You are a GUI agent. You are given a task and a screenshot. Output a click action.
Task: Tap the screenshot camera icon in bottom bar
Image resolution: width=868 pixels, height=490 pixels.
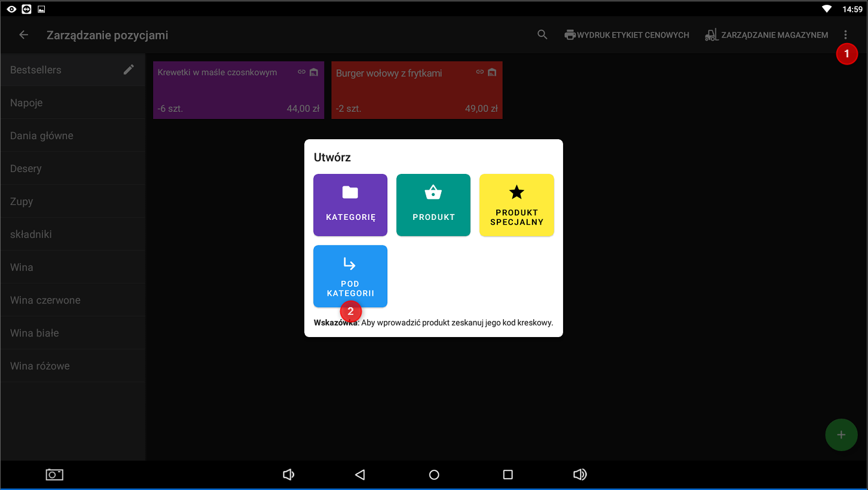pos(54,474)
